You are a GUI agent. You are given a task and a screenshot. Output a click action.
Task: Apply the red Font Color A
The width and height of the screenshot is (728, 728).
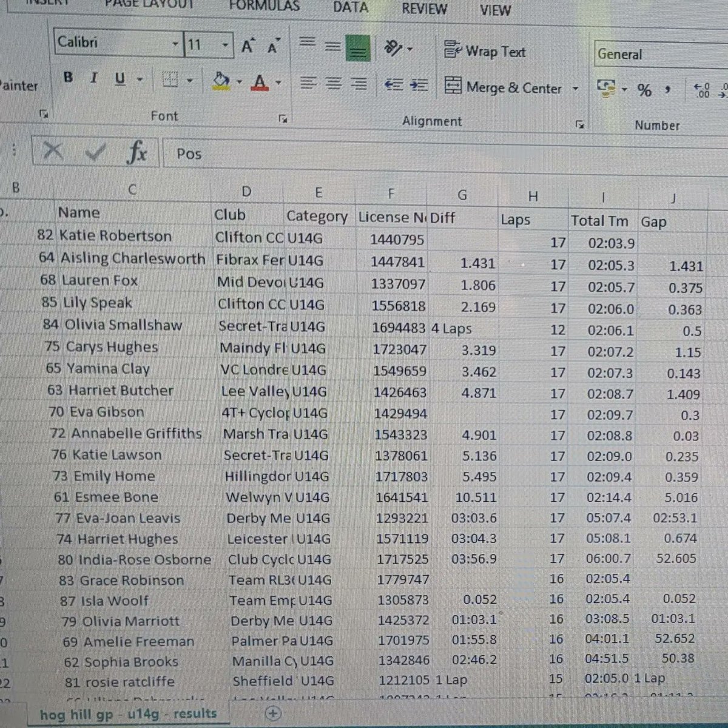(x=260, y=82)
